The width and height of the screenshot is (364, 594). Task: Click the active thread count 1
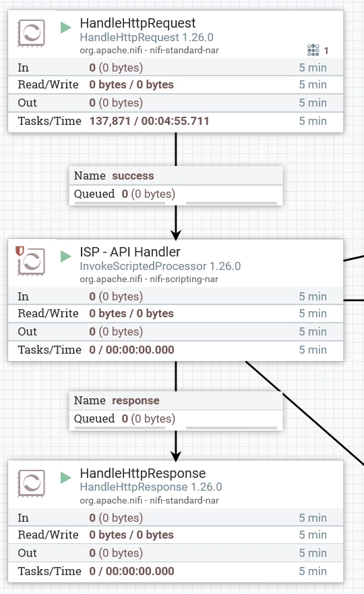pyautogui.click(x=326, y=51)
